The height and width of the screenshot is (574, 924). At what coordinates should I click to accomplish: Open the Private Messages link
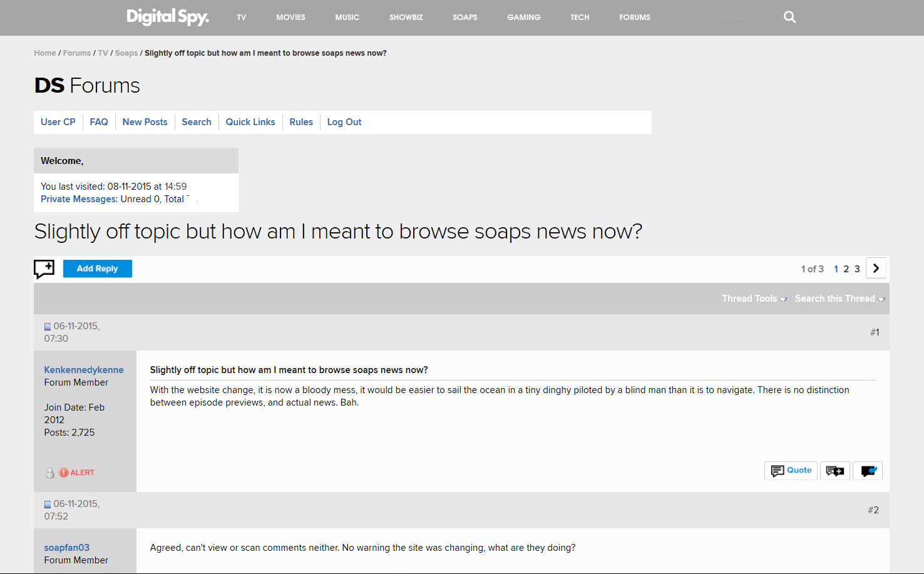78,198
